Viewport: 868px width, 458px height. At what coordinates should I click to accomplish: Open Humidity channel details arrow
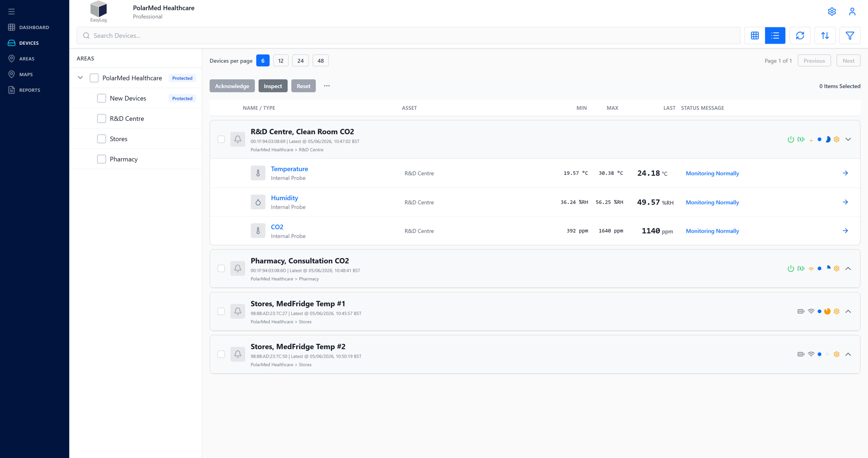coord(845,202)
